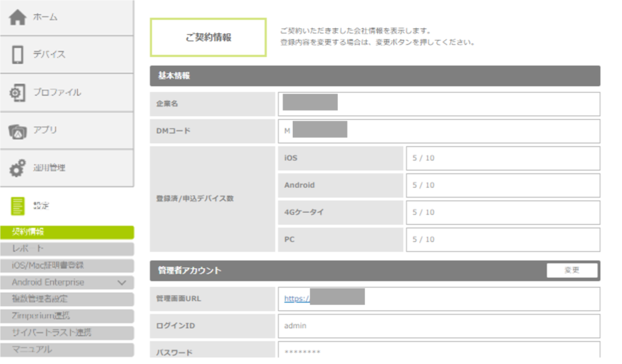Open the マニュアル submenu item

[x=67, y=349]
